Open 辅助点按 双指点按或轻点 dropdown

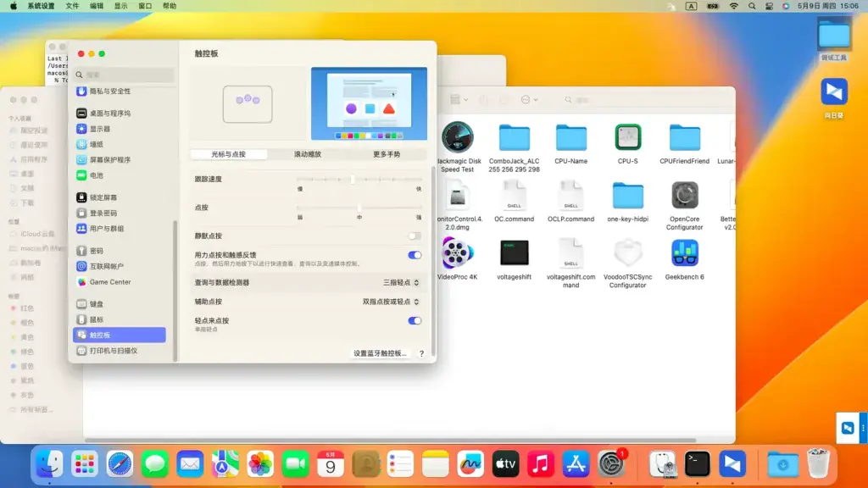point(391,302)
